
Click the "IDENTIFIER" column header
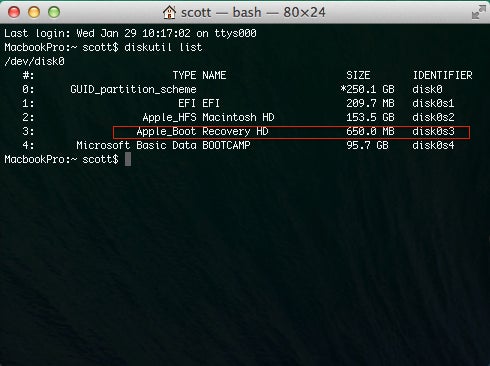[443, 75]
